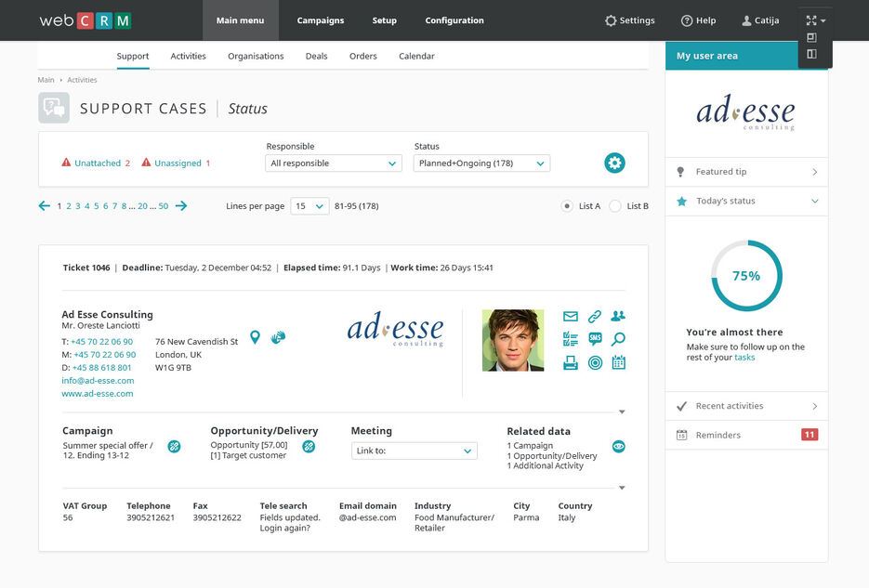Go to previous page with left arrow
Viewport: 869px width, 588px height.
45,206
